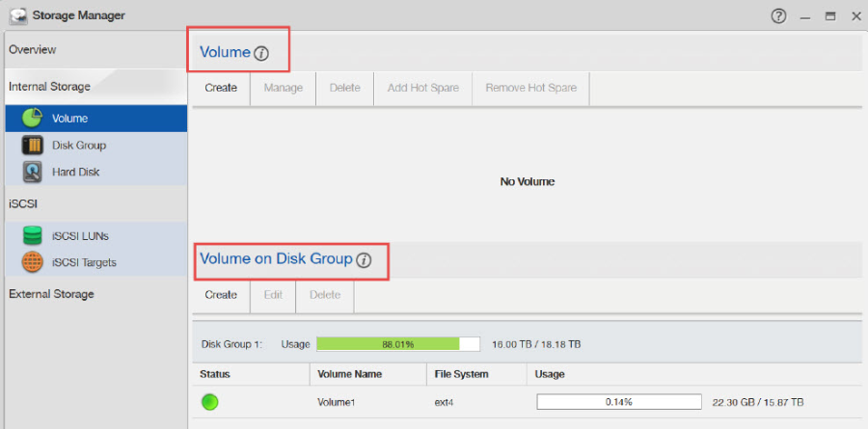Screen dimensions: 868x429
Task: Click the Hard Disk icon in sidebar
Action: click(x=32, y=172)
